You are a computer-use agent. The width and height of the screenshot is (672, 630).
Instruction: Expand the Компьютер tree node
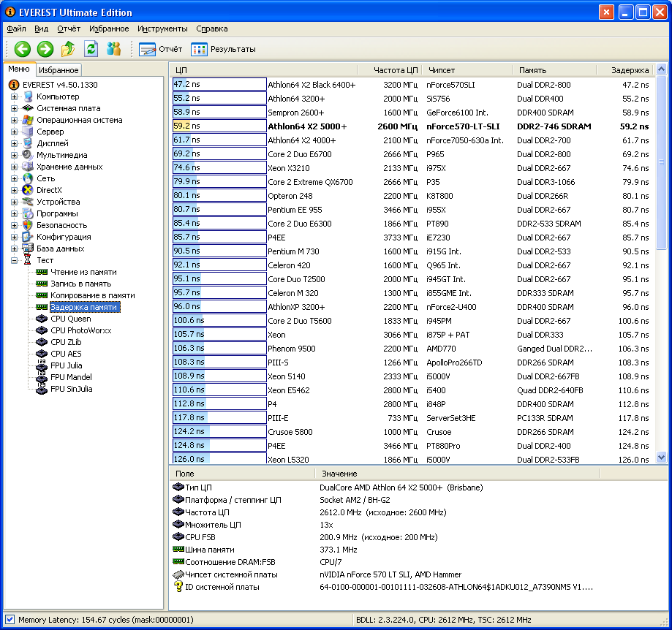[x=14, y=96]
